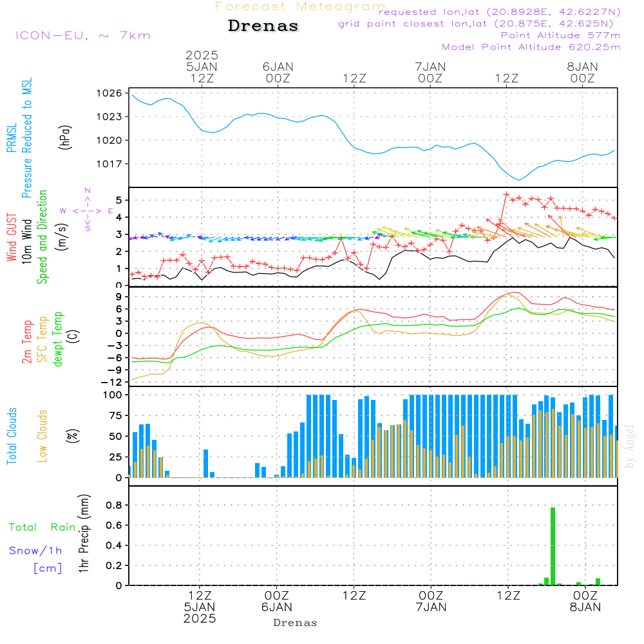Click the '(C)' temperature unit label
The height and width of the screenshot is (644, 644).
73,337
